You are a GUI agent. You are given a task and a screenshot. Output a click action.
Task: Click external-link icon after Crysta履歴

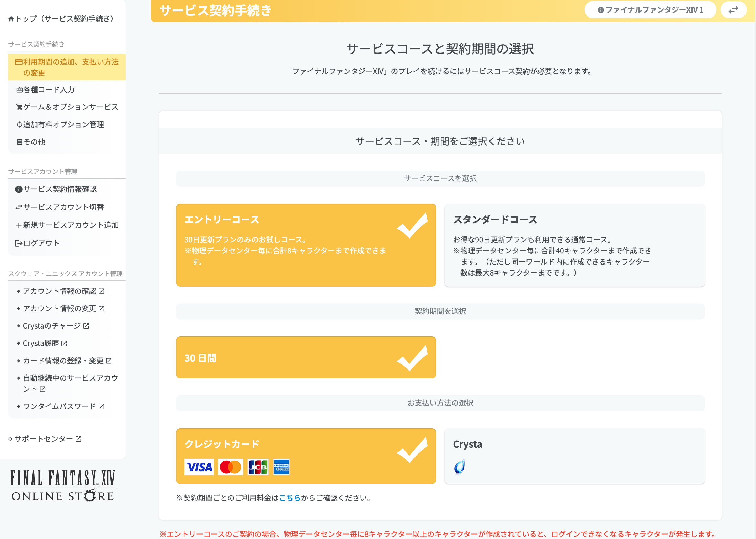point(64,343)
